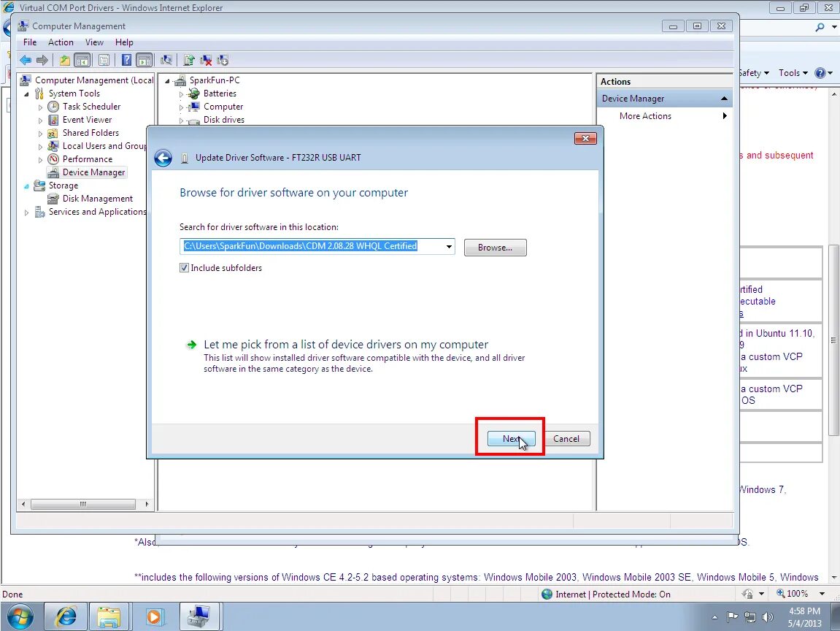Click the SparkFun-PC computer icon
Screen dimensions: 840x631
(180, 80)
